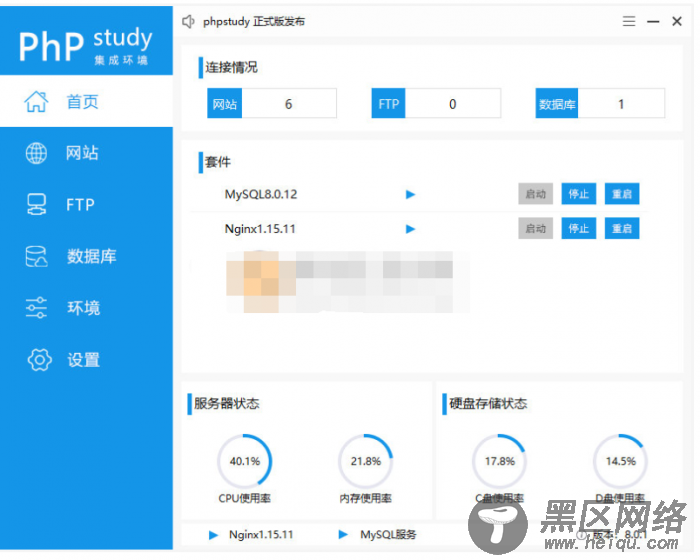Click the home house icon
The height and width of the screenshot is (560, 700).
point(36,101)
